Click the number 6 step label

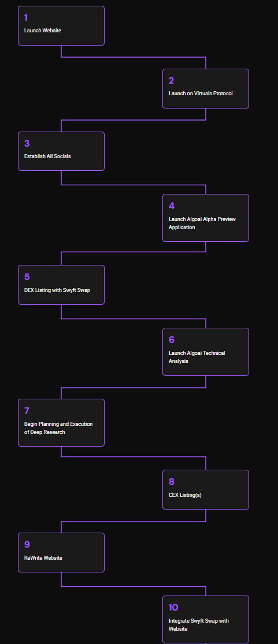click(x=172, y=340)
